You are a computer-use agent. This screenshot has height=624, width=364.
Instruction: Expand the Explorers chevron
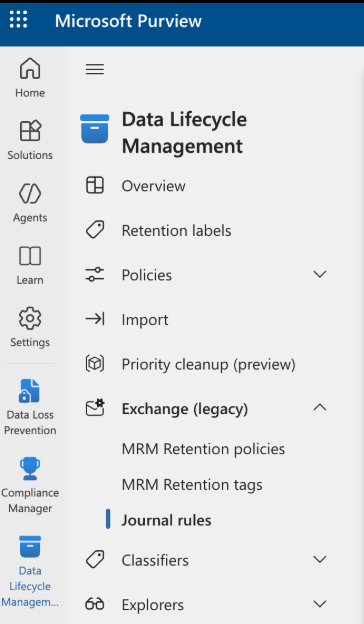pyautogui.click(x=320, y=604)
